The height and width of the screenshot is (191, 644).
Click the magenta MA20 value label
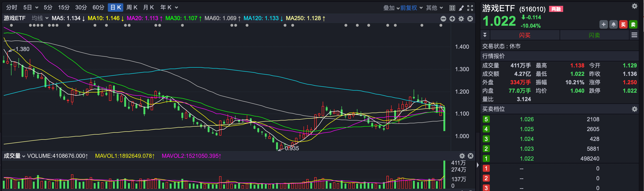click(145, 18)
